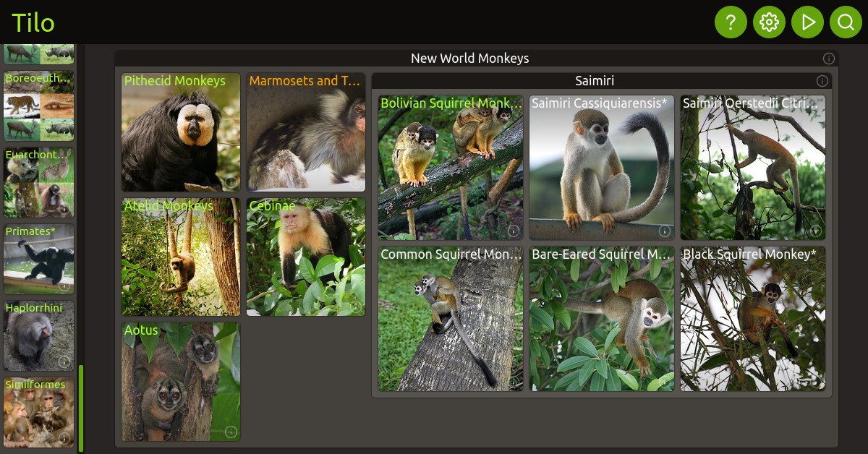Click info icon on New World Monkeys header

tap(829, 59)
